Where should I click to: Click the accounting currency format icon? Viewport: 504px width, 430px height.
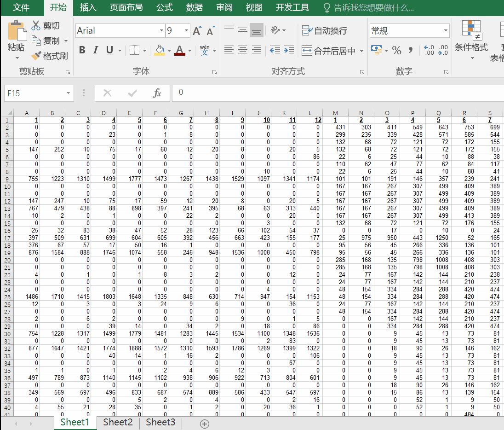click(x=377, y=50)
